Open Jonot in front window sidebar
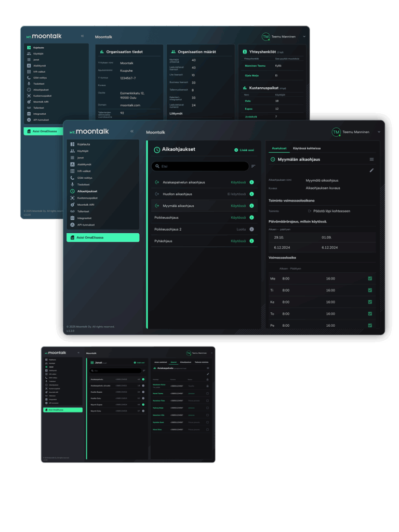 pos(77,158)
